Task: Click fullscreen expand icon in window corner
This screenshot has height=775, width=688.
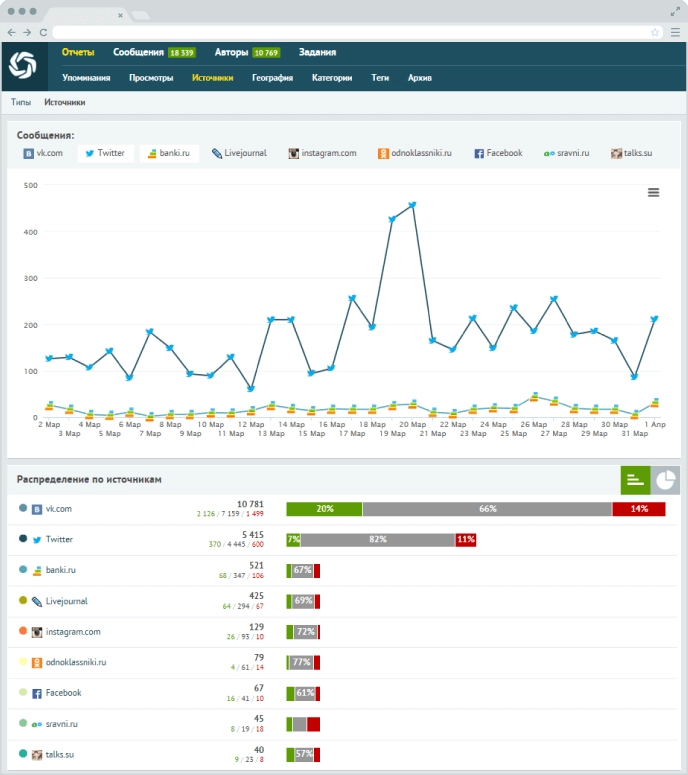Action: (675, 11)
